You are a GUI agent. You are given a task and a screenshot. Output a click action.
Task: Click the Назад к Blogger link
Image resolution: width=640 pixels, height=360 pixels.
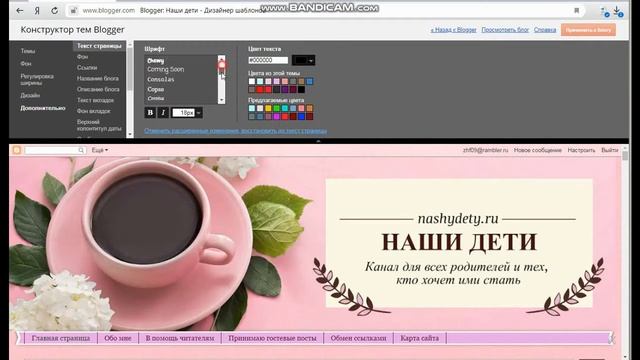coord(453,30)
